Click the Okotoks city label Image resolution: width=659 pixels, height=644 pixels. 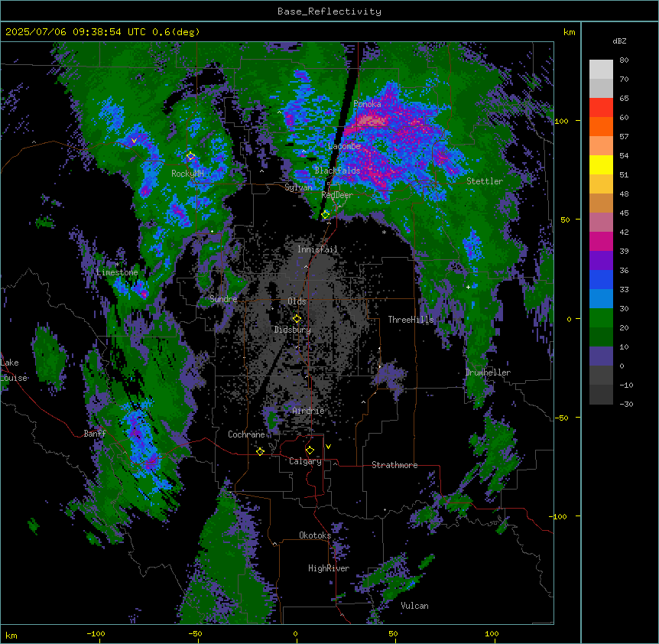click(x=315, y=535)
